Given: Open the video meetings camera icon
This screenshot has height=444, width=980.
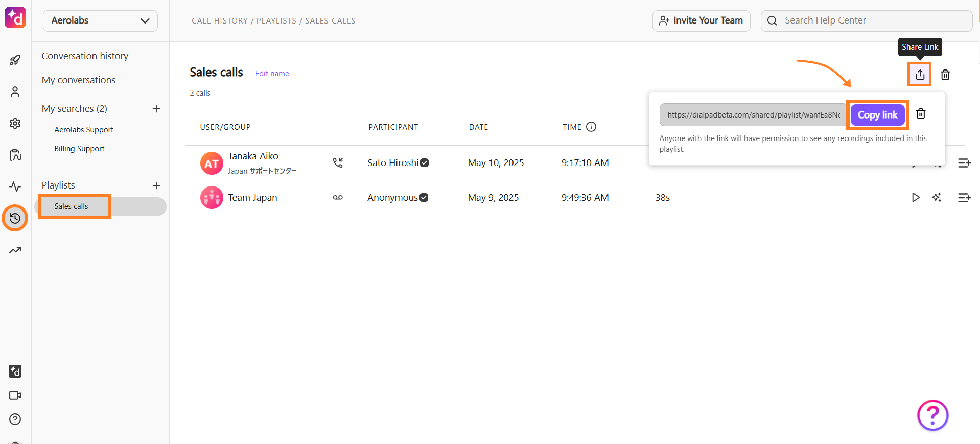Looking at the screenshot, I should click(x=15, y=395).
